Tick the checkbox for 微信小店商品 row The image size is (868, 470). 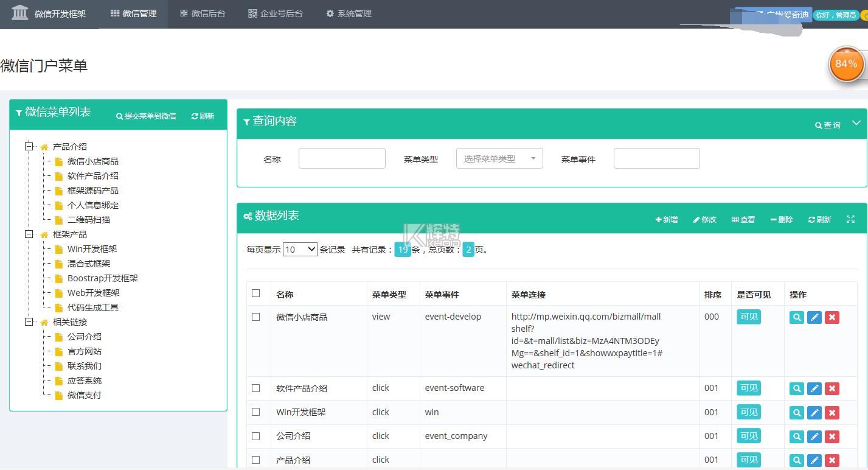click(255, 317)
